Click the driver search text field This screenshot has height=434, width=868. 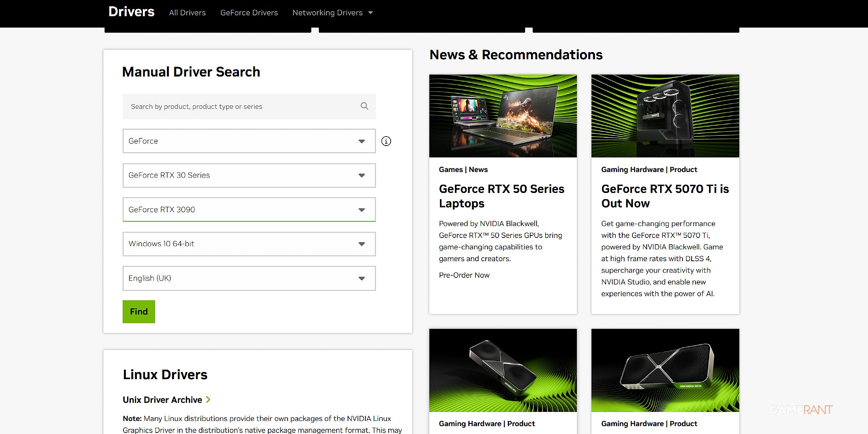pyautogui.click(x=241, y=107)
